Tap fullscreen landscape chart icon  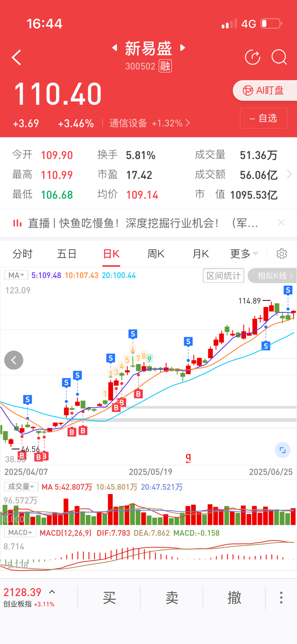pos(283,450)
